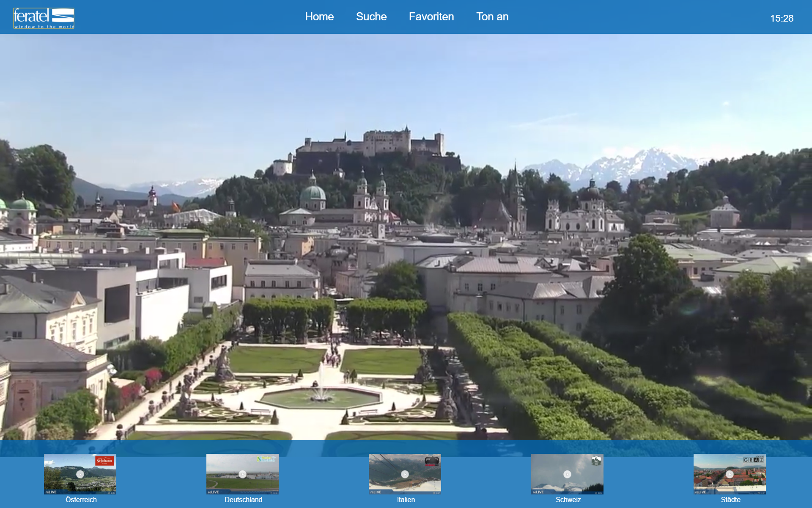812x508 pixels.
Task: Open the Favoriten page
Action: (x=431, y=17)
